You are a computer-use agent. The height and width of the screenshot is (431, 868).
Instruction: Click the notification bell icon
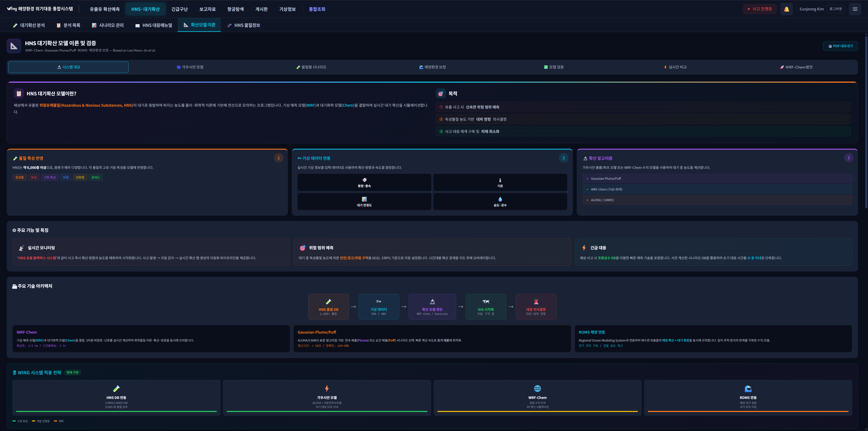tap(786, 9)
